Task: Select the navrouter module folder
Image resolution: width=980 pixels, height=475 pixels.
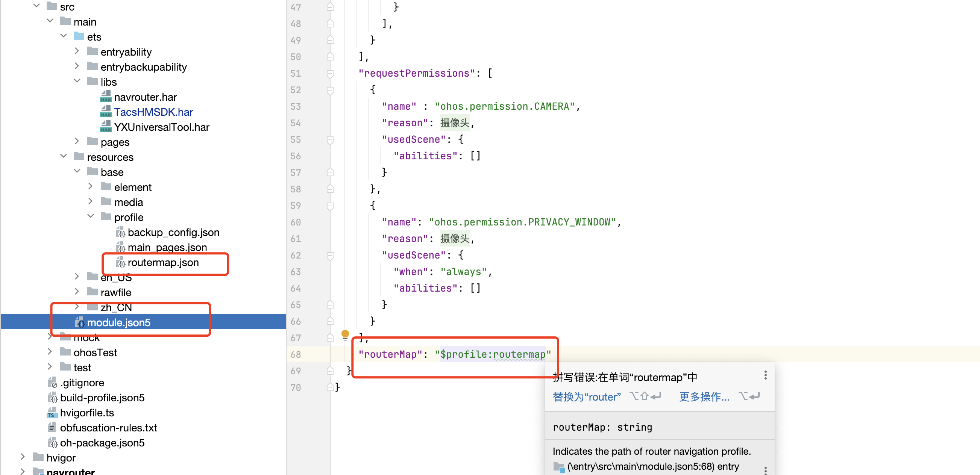Action: (x=70, y=472)
